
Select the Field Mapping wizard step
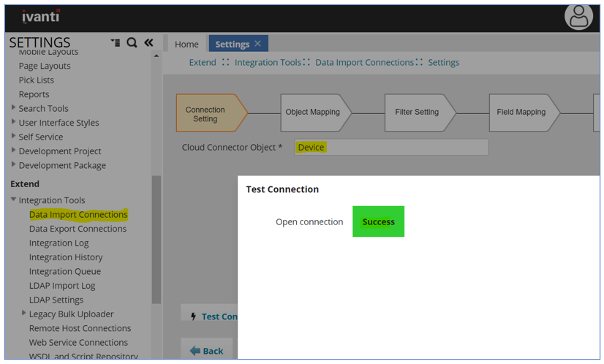coord(521,113)
